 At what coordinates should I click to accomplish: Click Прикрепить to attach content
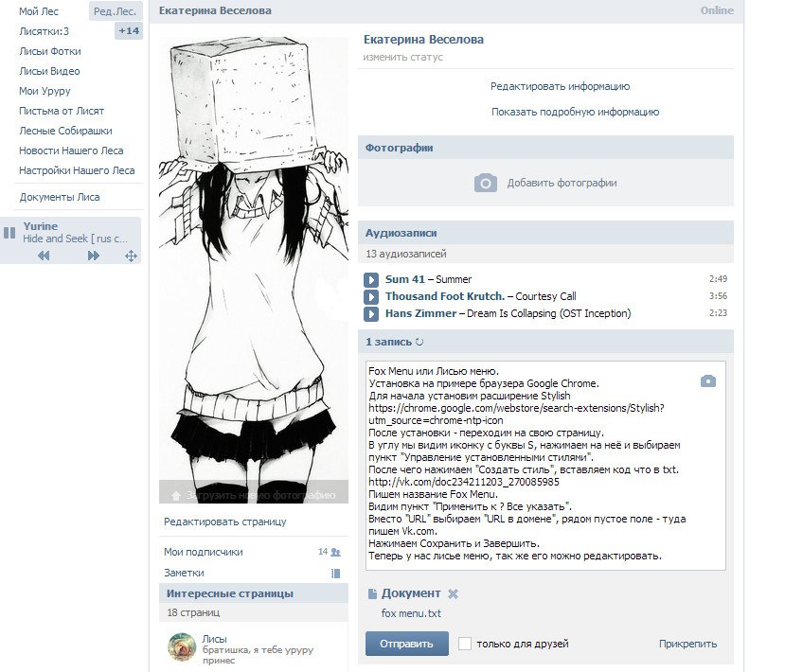pyautogui.click(x=686, y=643)
